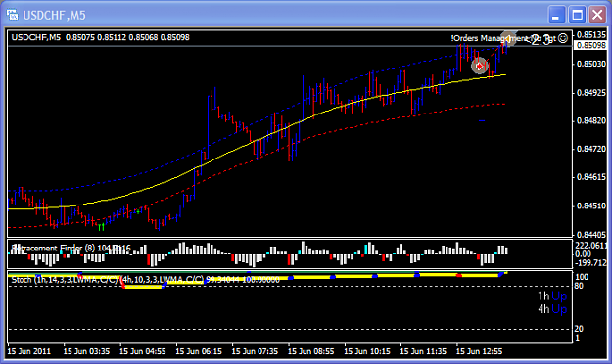The width and height of the screenshot is (612, 364).
Task: Click the USDCHF chart window icon
Action: click(x=12, y=15)
